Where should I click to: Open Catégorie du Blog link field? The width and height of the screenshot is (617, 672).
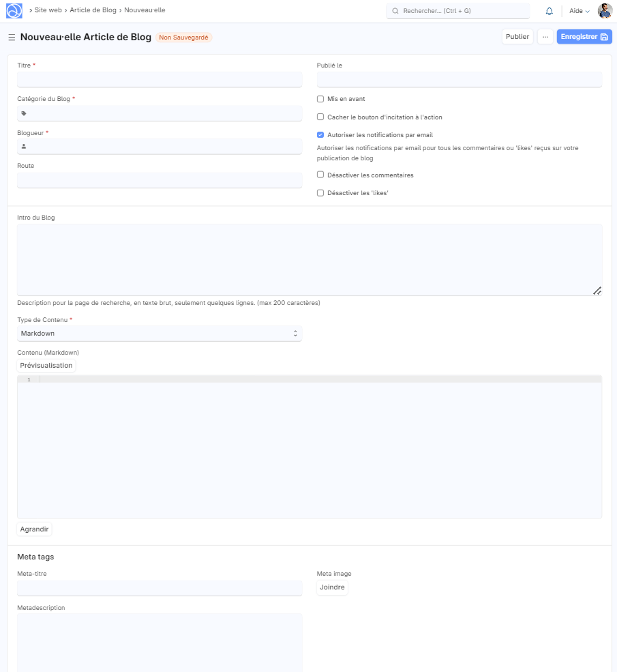(x=159, y=114)
